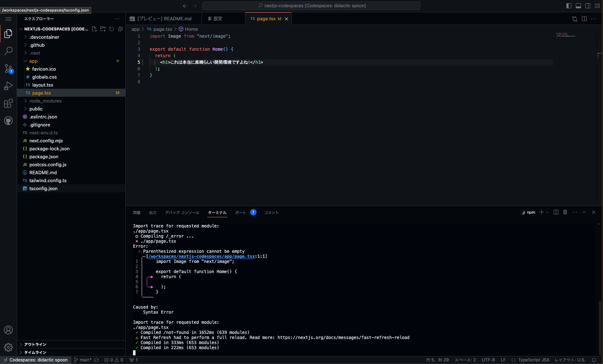Create a new folder in explorer
This screenshot has width=603, height=364.
pyautogui.click(x=103, y=29)
